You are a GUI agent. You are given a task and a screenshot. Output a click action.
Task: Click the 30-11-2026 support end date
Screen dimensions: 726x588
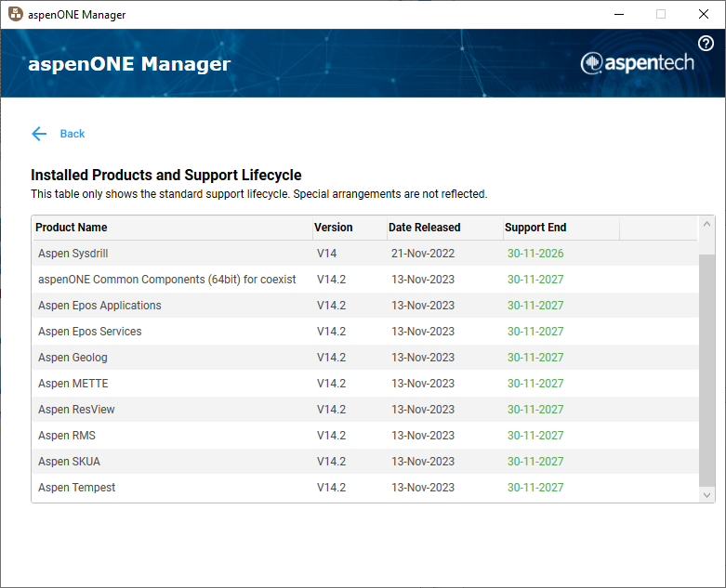tap(535, 254)
